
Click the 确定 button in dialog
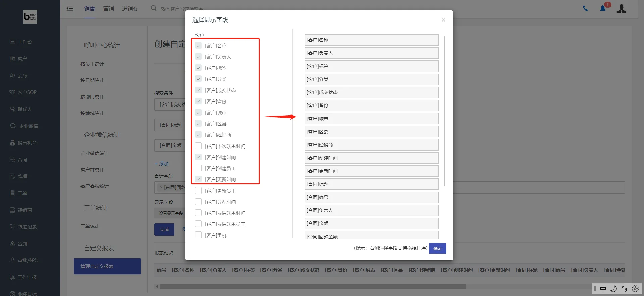tap(437, 248)
